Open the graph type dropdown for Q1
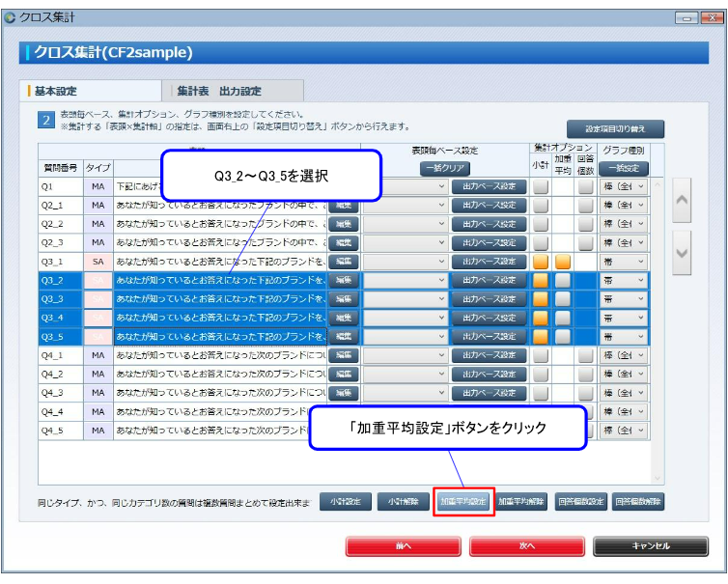Viewport: 728px width, 584px height. click(x=623, y=186)
